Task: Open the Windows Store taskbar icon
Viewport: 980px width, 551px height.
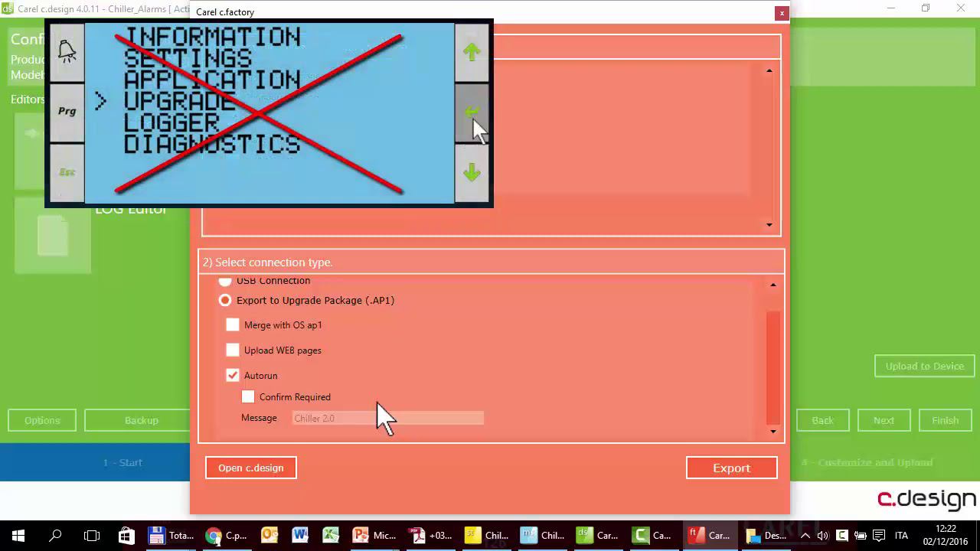Action: (126, 536)
